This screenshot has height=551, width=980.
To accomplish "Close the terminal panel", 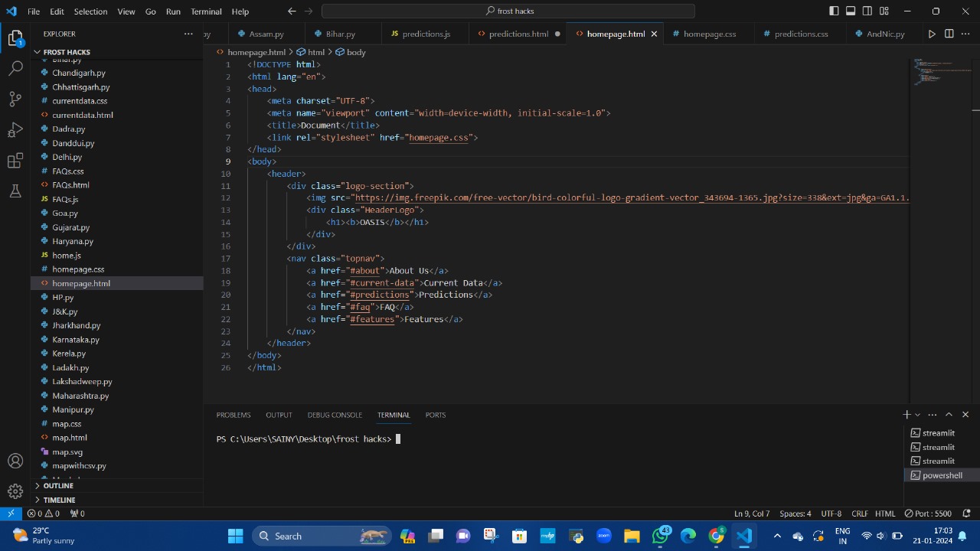I will (965, 415).
